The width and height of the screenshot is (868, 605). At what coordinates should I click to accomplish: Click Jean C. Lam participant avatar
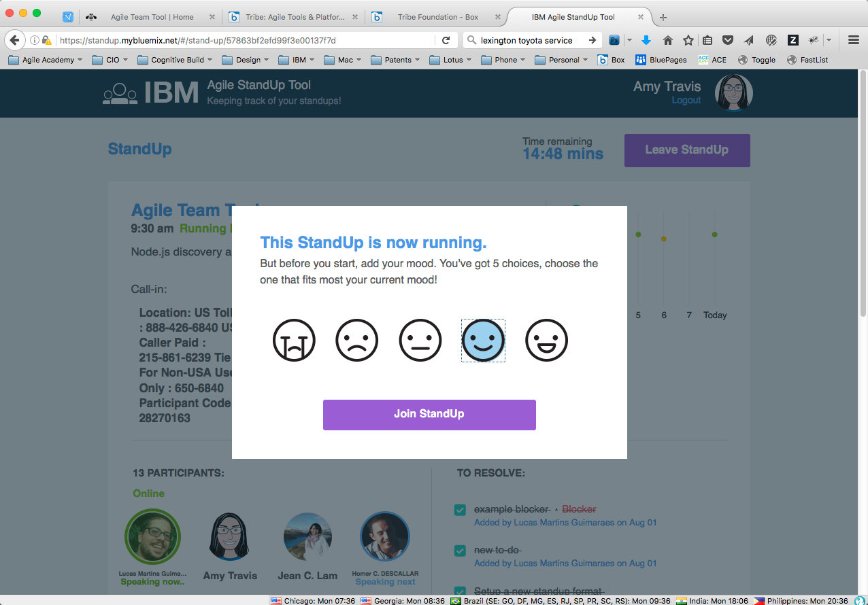click(x=307, y=537)
